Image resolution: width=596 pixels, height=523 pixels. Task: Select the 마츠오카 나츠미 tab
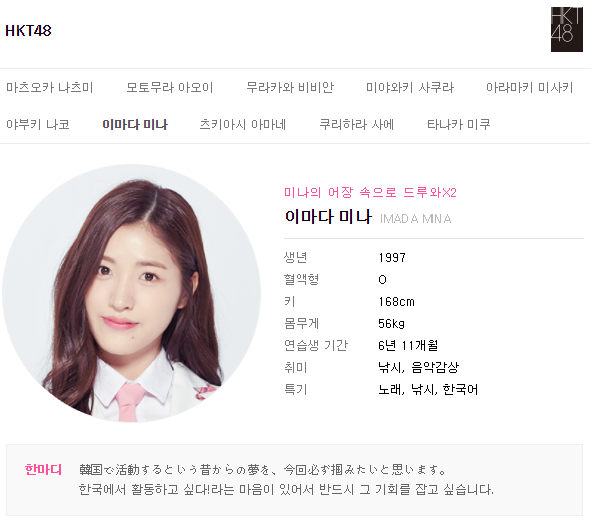[x=50, y=88]
